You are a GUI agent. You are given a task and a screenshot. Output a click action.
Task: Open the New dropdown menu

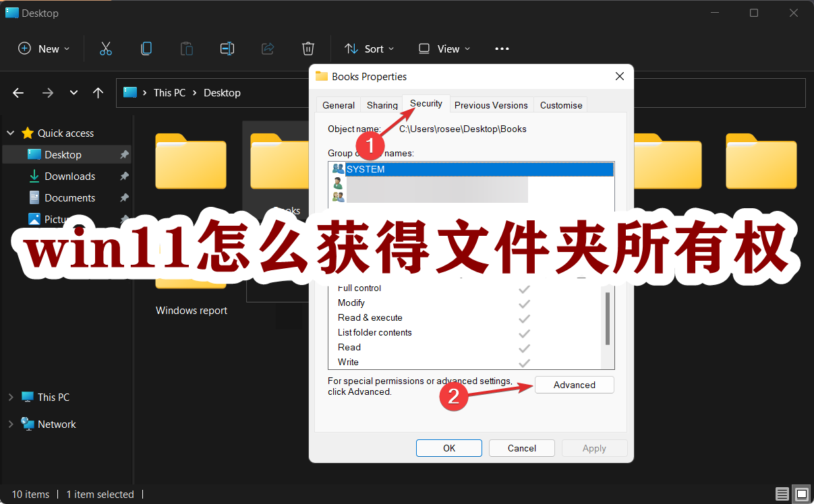(44, 49)
